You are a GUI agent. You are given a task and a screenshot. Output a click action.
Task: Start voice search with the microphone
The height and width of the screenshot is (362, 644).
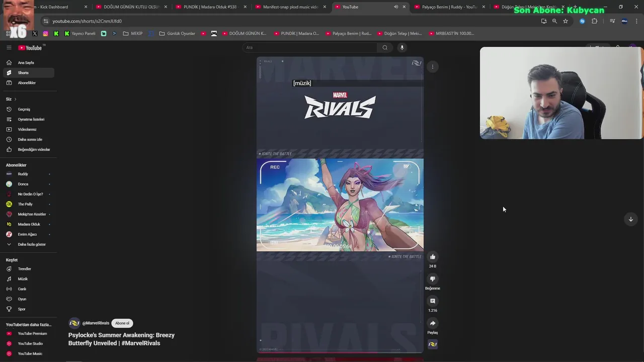point(402,48)
